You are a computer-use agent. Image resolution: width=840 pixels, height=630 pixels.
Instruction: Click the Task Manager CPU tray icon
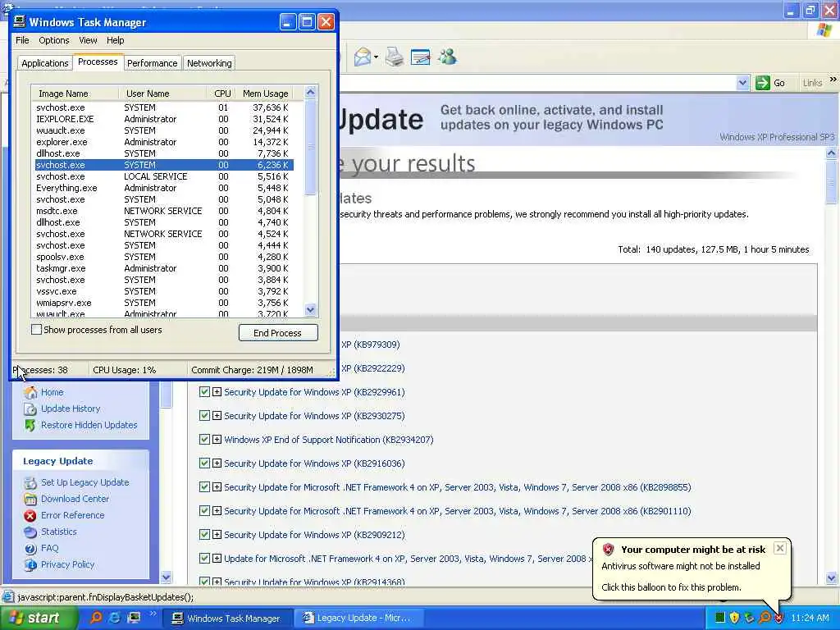720,618
